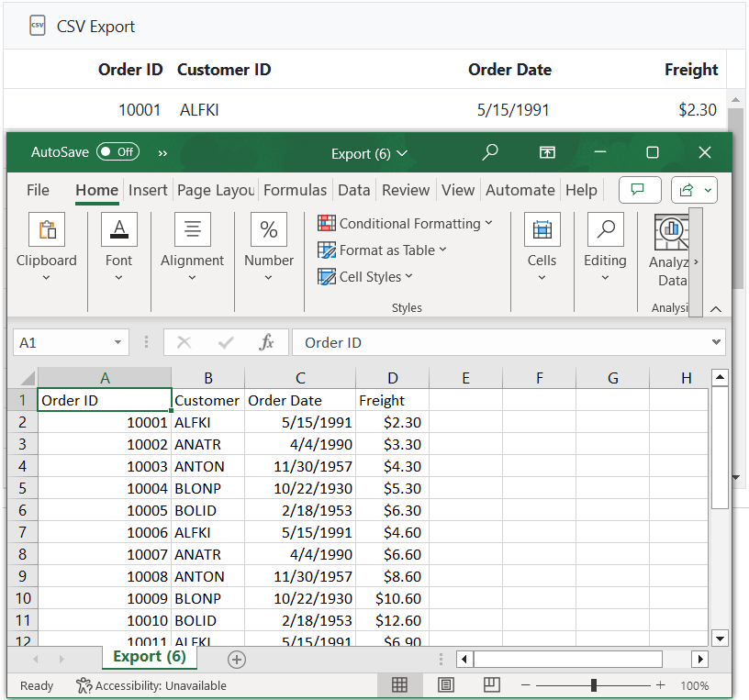
Task: Click the Analyze Data icon
Action: [671, 232]
